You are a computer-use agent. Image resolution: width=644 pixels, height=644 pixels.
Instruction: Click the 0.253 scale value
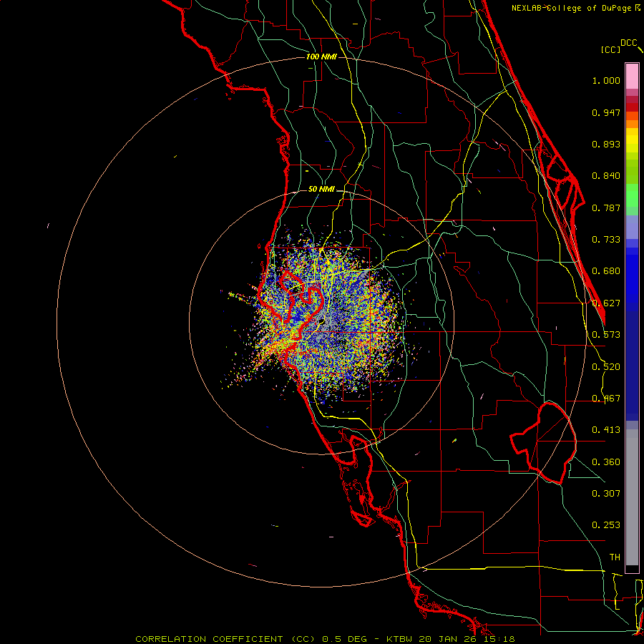pyautogui.click(x=606, y=525)
